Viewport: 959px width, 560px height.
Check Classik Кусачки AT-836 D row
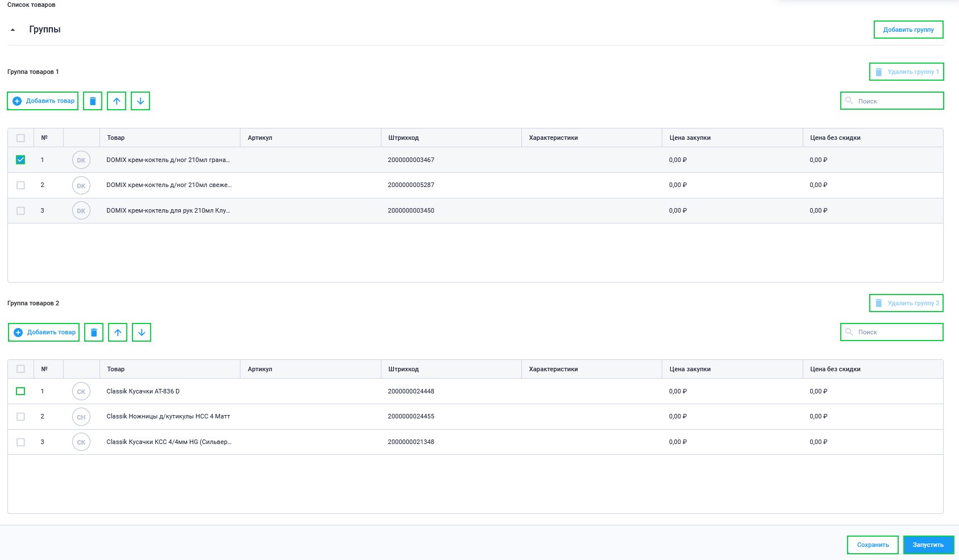(x=20, y=391)
